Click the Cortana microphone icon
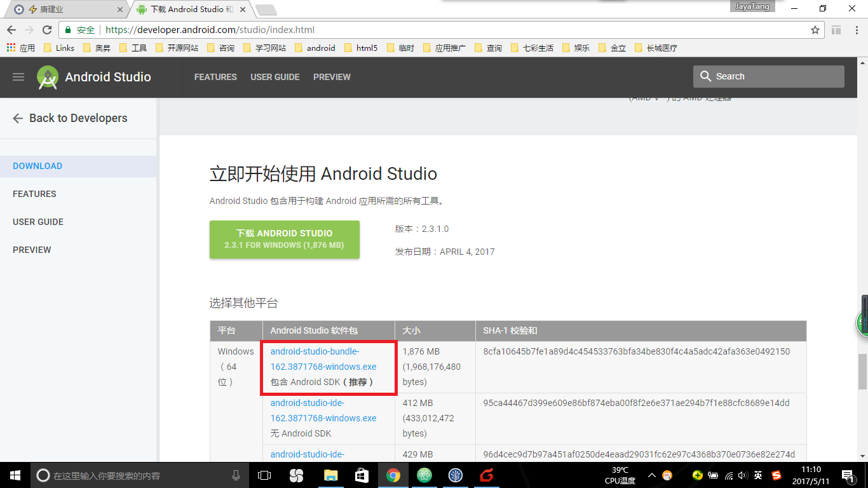The width and height of the screenshot is (868, 488). [x=236, y=475]
